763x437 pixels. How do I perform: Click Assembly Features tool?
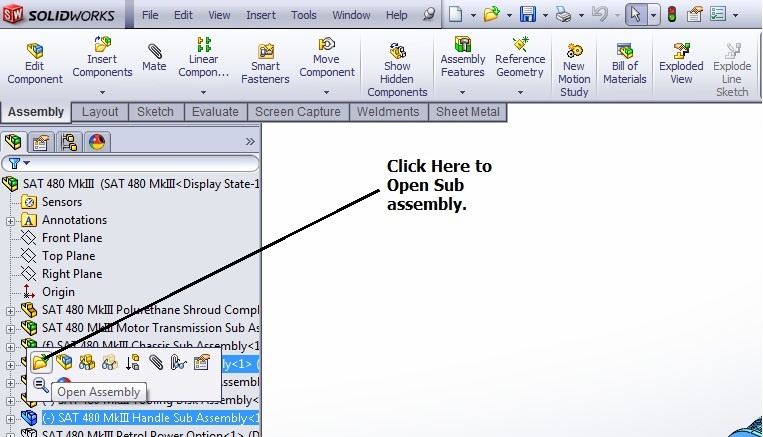click(463, 57)
